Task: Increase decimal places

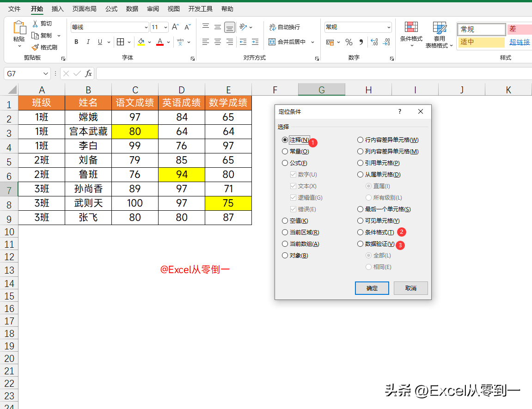Action: point(374,42)
